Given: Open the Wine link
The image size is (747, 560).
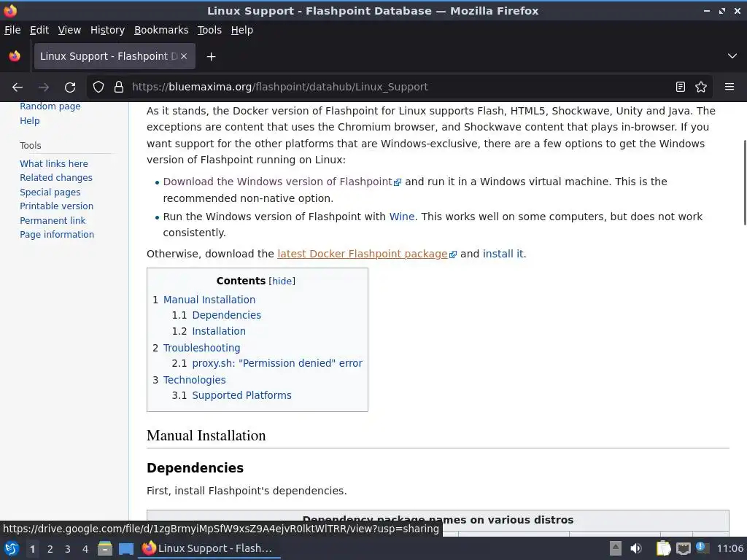Looking at the screenshot, I should pos(402,217).
